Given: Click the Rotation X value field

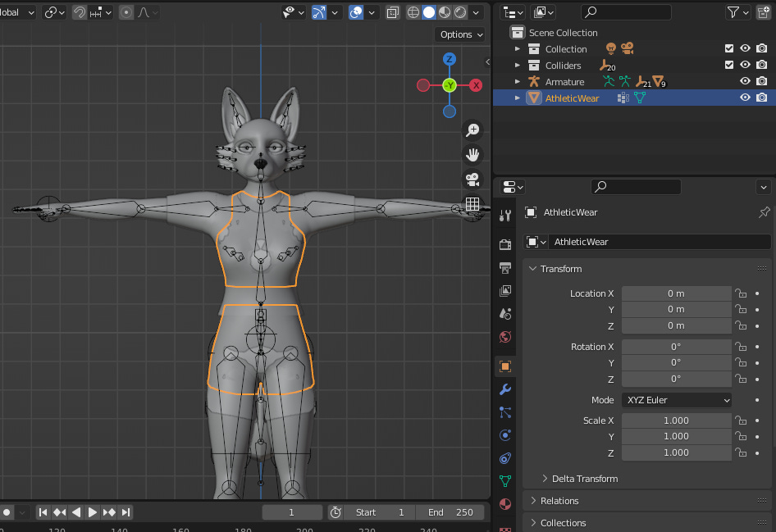Looking at the screenshot, I should point(677,347).
